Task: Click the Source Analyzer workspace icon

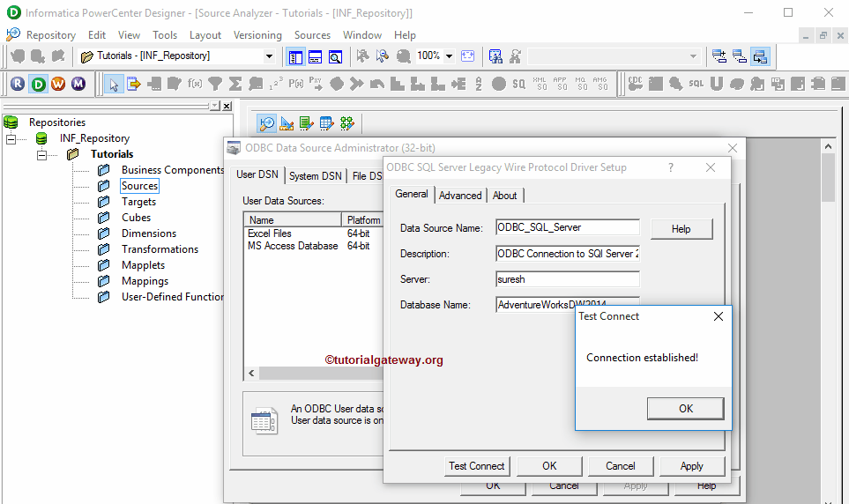Action: (266, 123)
